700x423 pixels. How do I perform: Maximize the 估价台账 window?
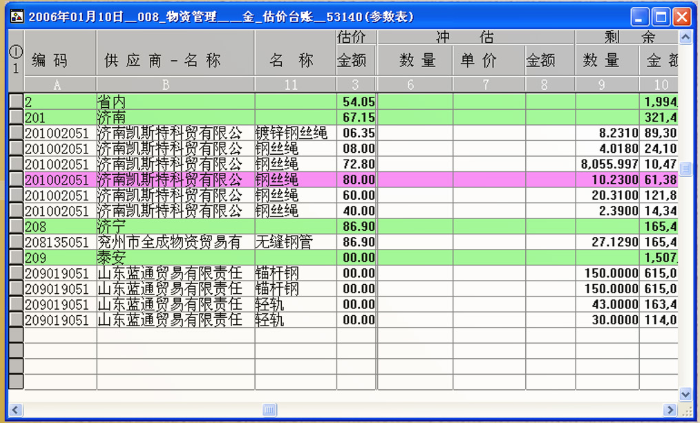pos(661,17)
